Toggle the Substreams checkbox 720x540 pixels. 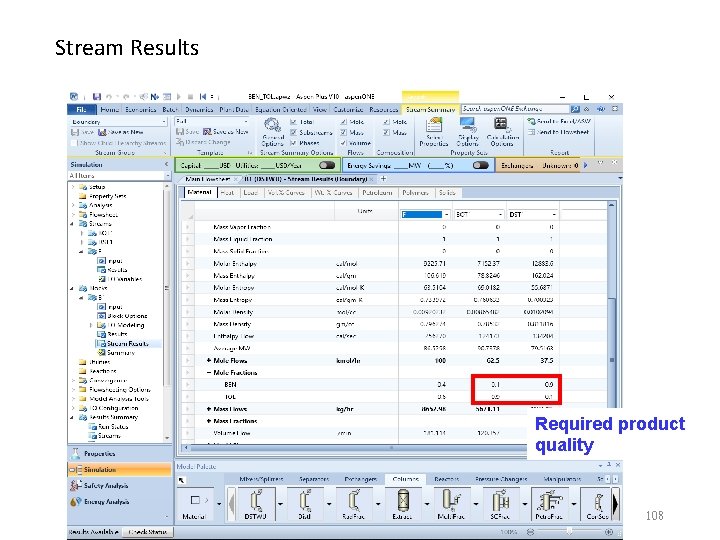(x=293, y=132)
